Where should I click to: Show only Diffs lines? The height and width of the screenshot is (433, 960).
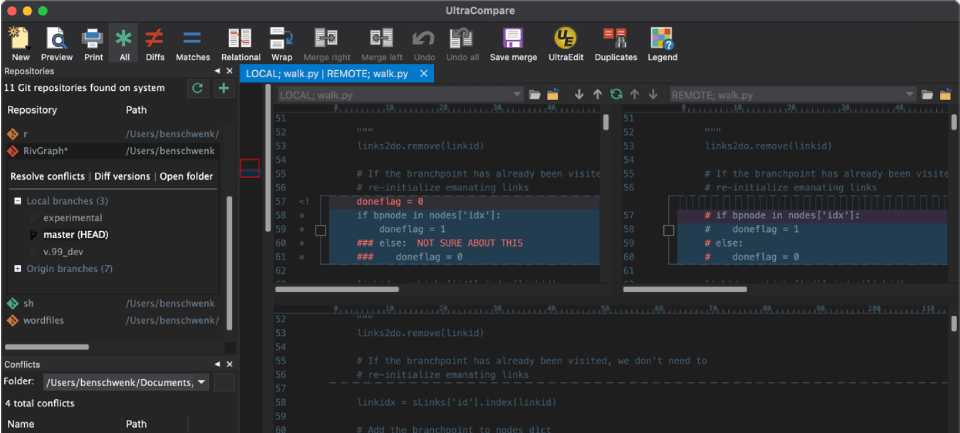click(155, 44)
